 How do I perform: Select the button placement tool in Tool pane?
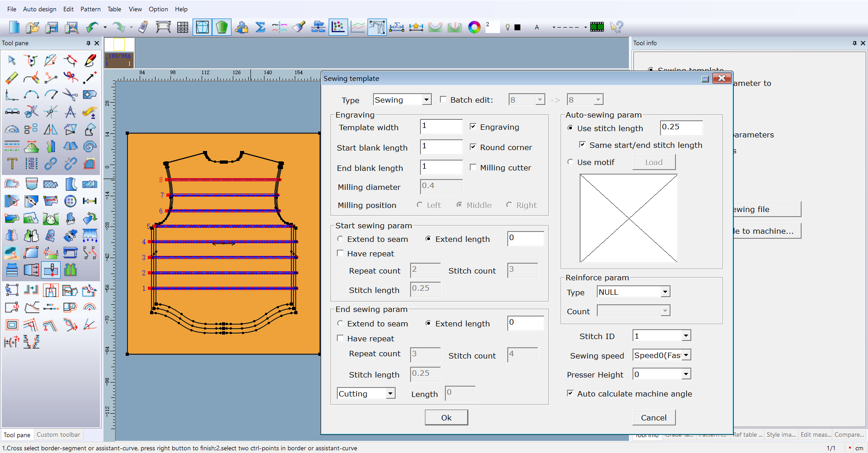pos(70,201)
